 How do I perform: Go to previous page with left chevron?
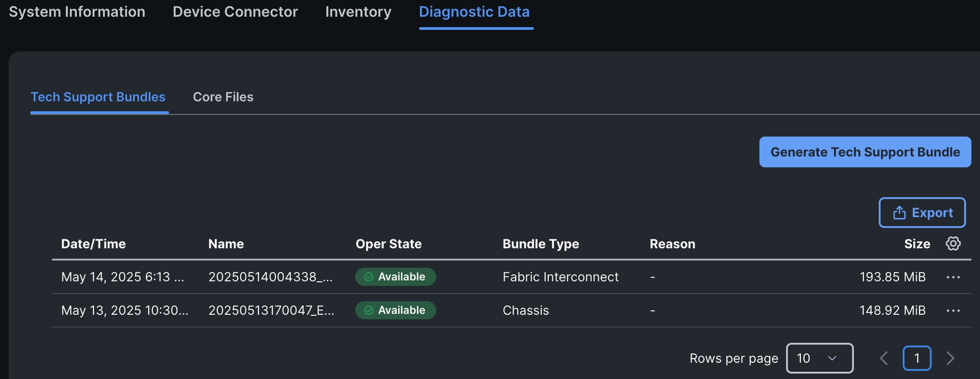884,358
